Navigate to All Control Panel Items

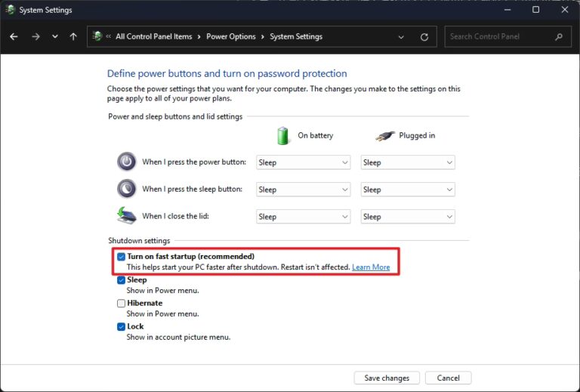coord(154,36)
